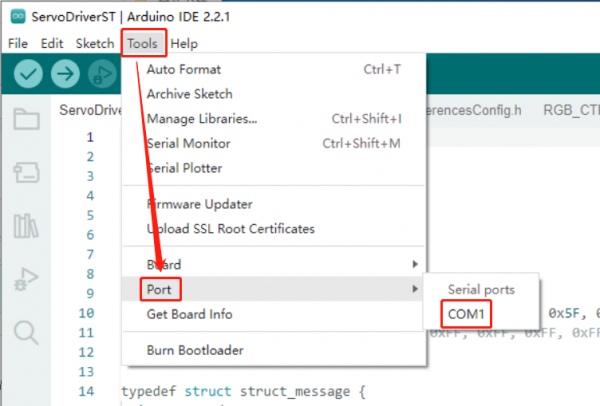Open Serial Monitor from the menu
This screenshot has height=406, width=600.
pyautogui.click(x=188, y=143)
